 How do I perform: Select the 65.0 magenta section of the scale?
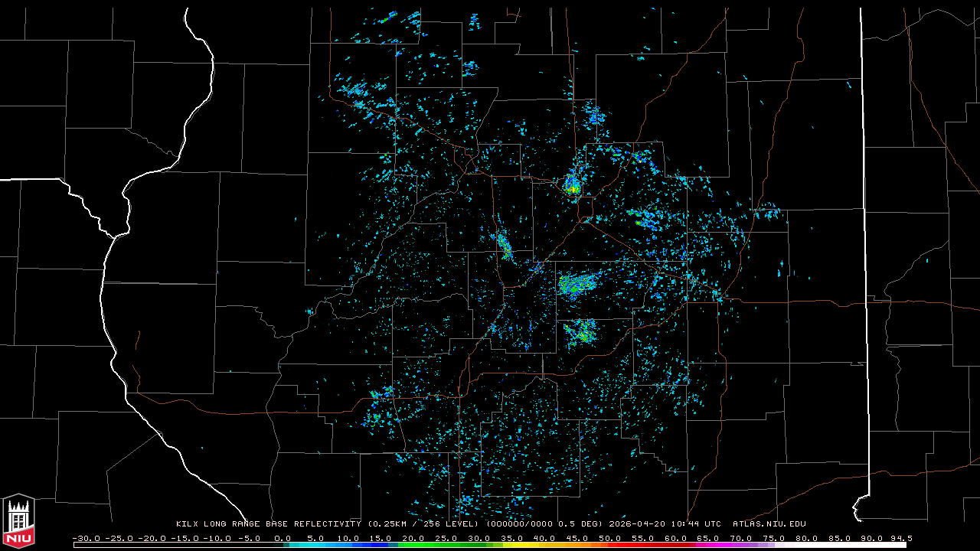pos(708,545)
